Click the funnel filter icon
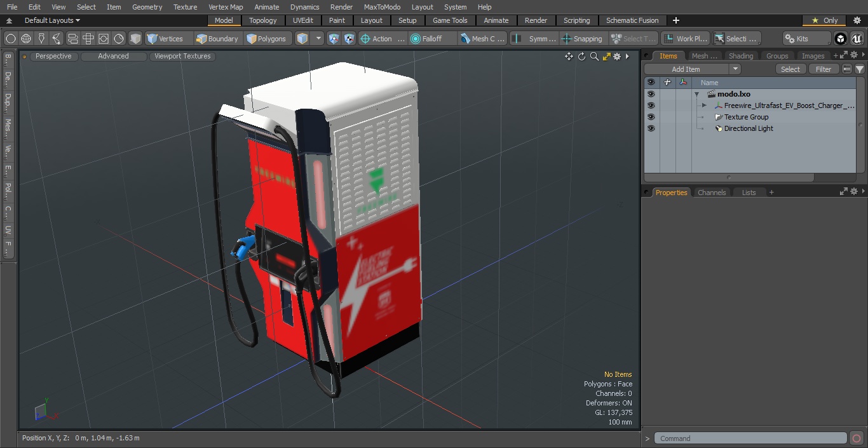 [x=860, y=69]
